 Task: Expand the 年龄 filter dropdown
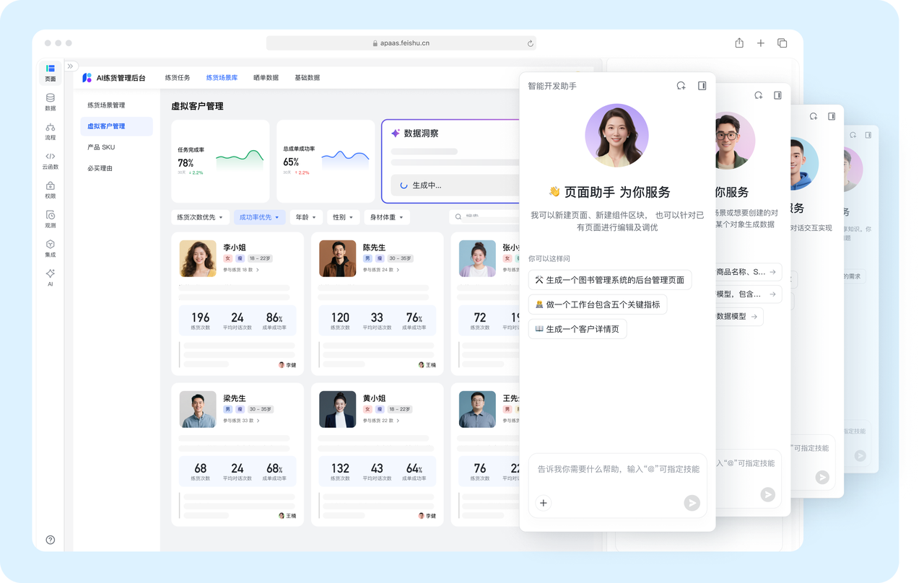[x=305, y=217]
